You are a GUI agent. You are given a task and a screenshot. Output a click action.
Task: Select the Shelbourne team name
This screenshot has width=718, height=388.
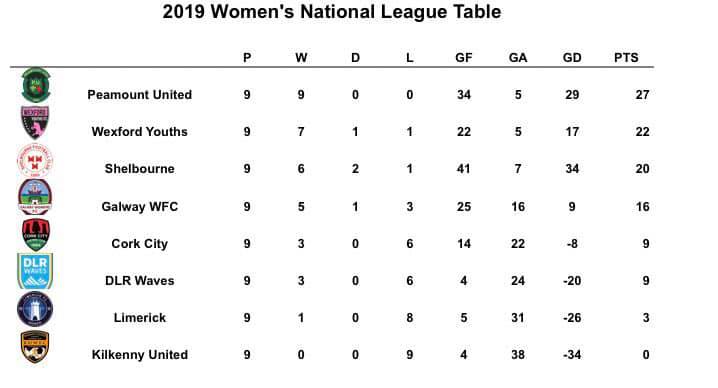(140, 169)
